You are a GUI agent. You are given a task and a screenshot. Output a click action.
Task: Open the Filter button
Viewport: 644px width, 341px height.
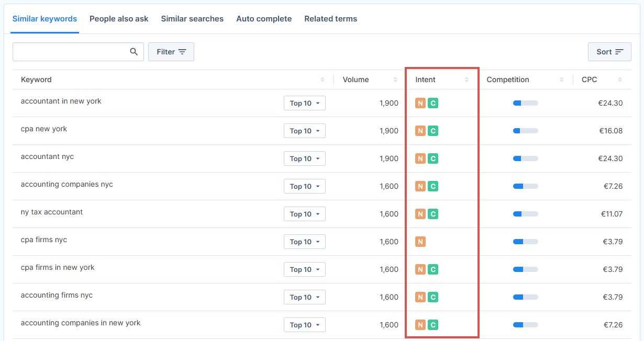(171, 52)
